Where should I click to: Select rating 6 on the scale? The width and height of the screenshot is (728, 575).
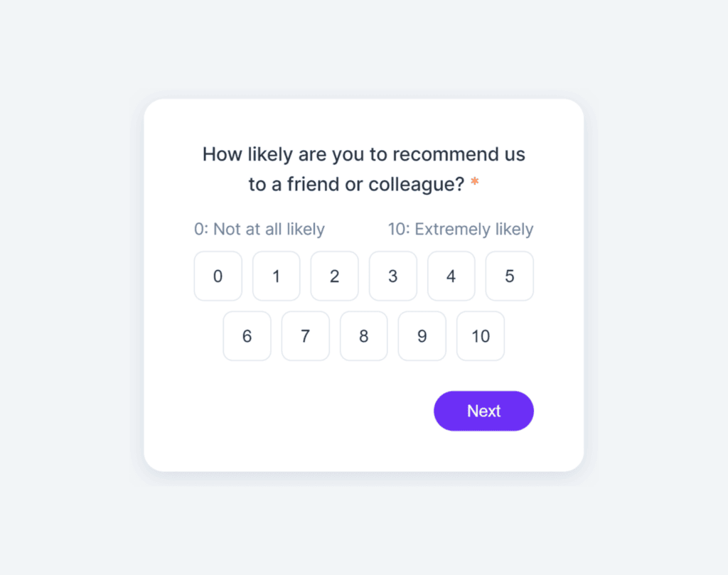[247, 335]
